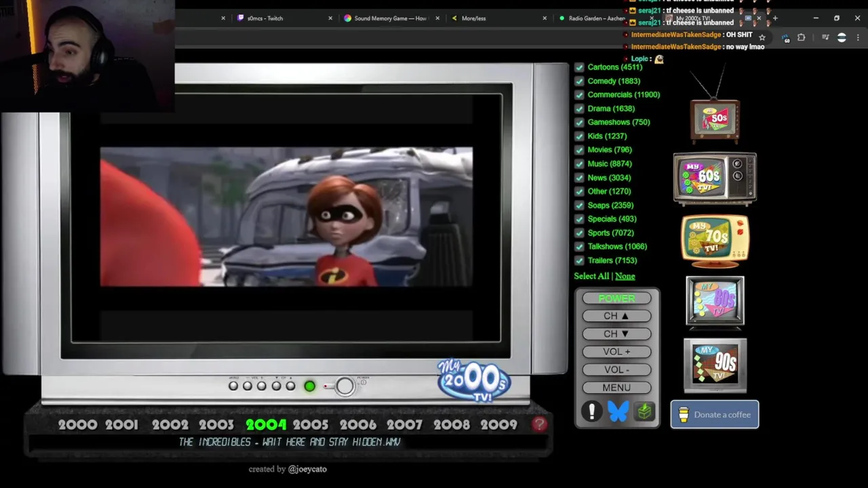Click the red question mark help icon
The width and height of the screenshot is (868, 488).
pyautogui.click(x=539, y=424)
